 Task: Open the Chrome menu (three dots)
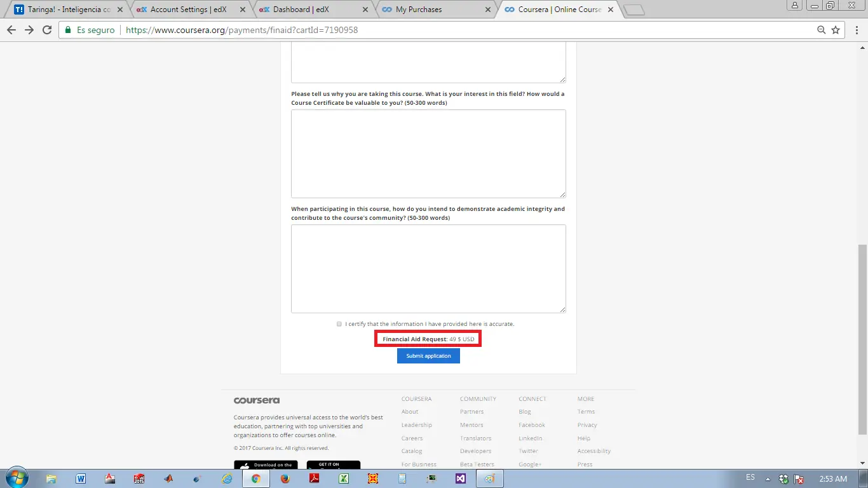click(x=855, y=30)
